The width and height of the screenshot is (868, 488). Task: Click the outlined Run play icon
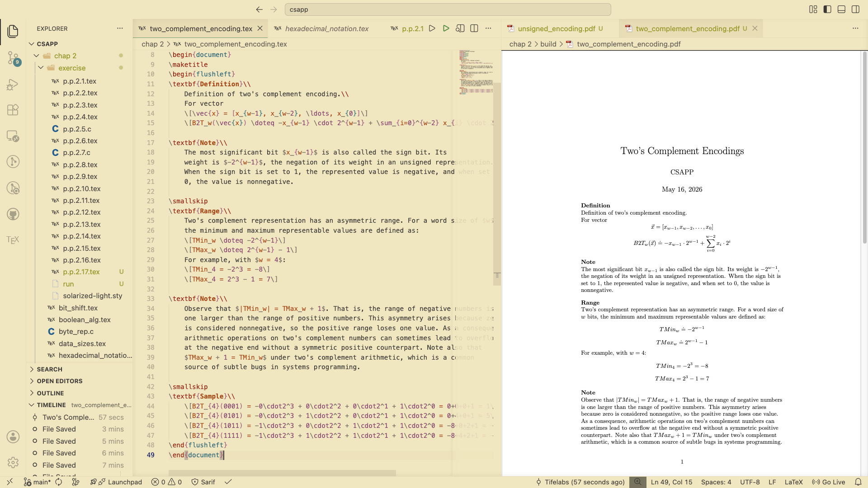click(x=432, y=28)
